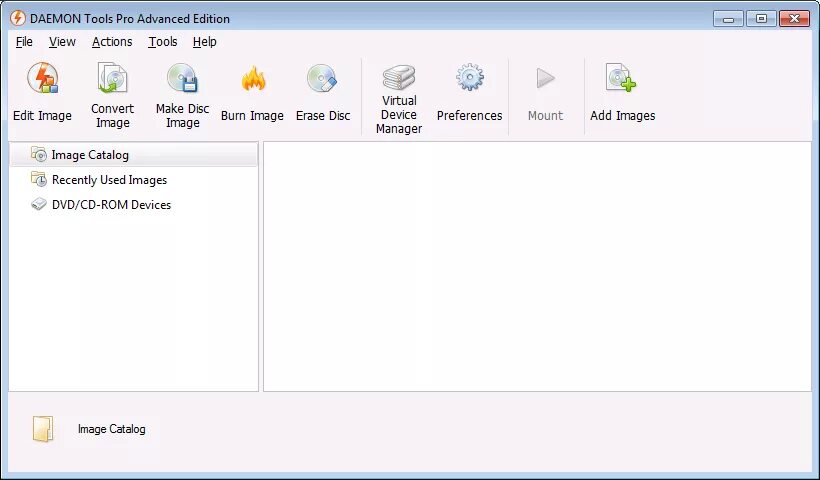Add Images to the catalog

tap(622, 93)
